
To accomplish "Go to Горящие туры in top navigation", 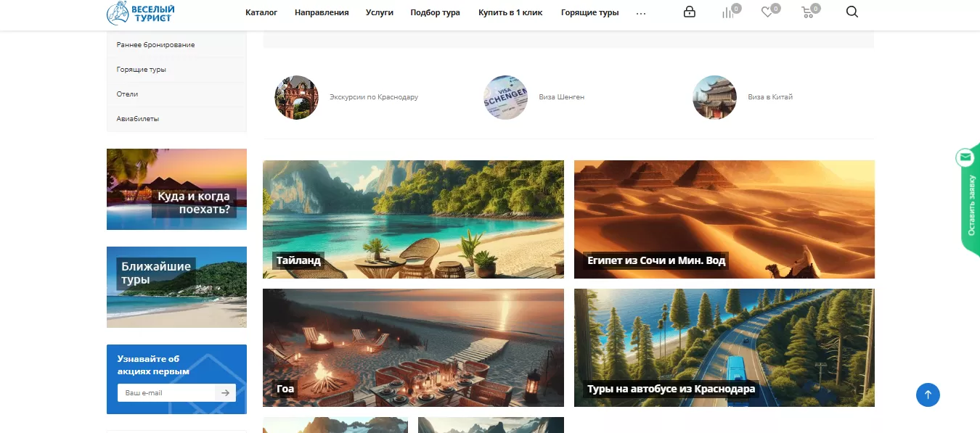I will pos(589,12).
